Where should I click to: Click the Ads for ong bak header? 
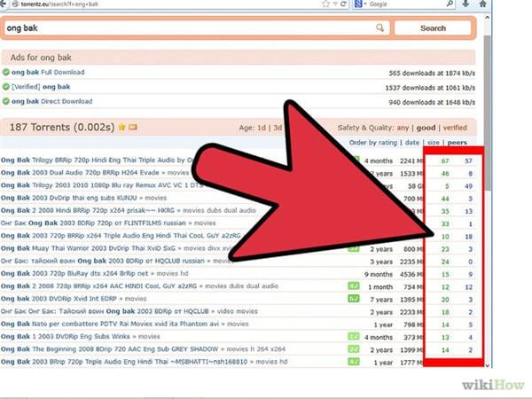pos(41,58)
